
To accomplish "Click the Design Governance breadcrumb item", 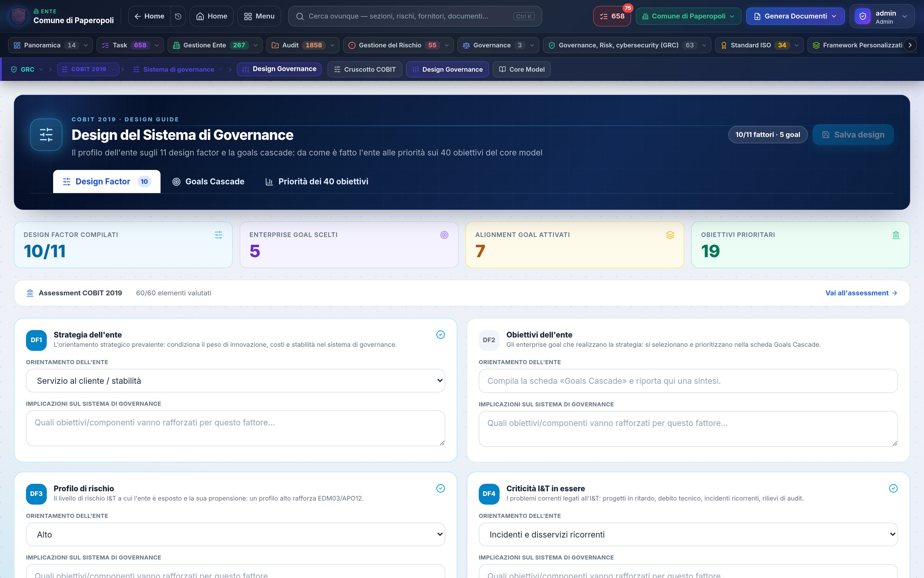I will click(279, 69).
